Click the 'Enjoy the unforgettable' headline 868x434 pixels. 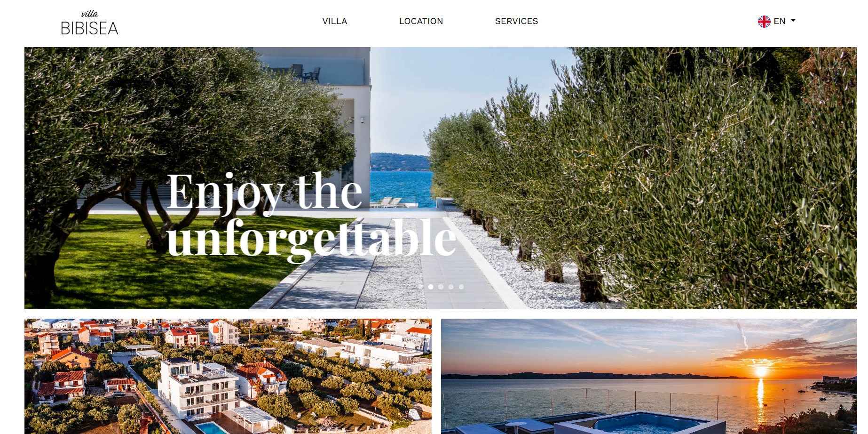tap(311, 215)
